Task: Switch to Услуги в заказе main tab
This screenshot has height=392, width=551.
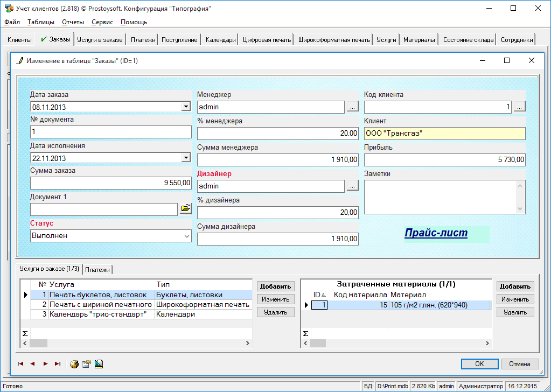Action: pos(100,40)
